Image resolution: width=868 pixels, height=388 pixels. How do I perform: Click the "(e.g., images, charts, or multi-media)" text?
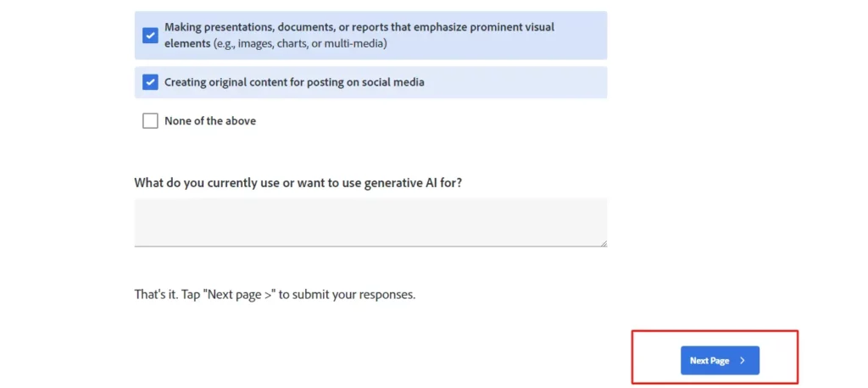click(x=300, y=44)
